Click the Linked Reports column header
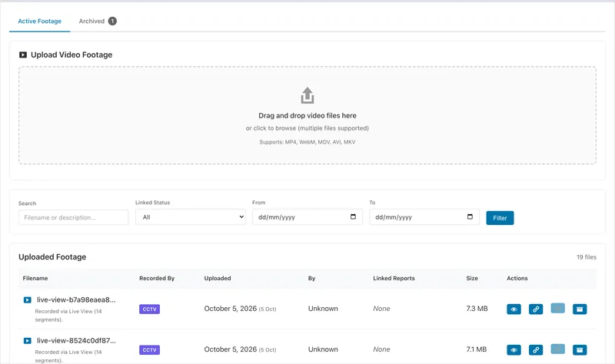Screen dimensions: 615x364 (394, 278)
